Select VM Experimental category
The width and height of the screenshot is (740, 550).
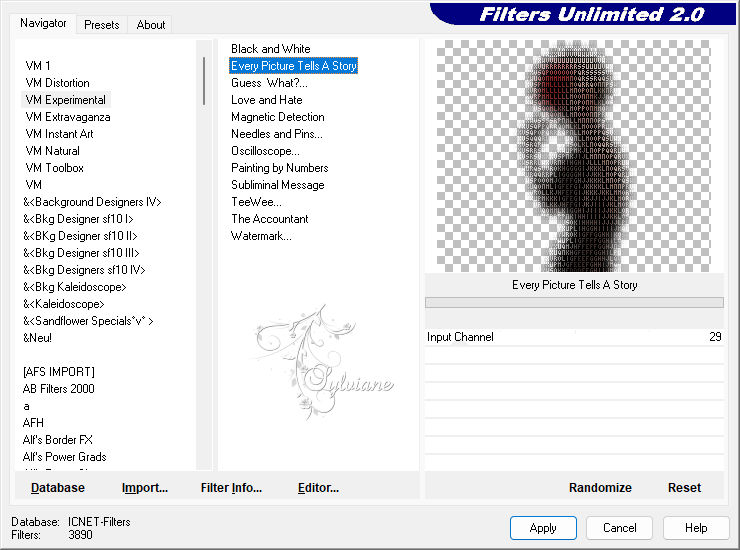pos(66,100)
